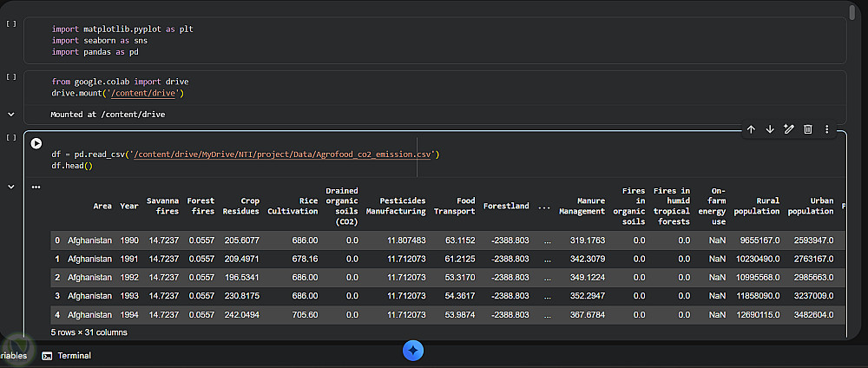
Task: Collapse the dataframe output chevron
Action: pos(11,187)
